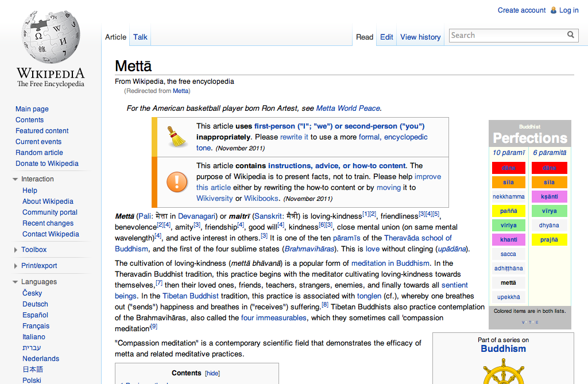Switch language to Italiano
Image resolution: width=588 pixels, height=384 pixels.
click(x=34, y=337)
